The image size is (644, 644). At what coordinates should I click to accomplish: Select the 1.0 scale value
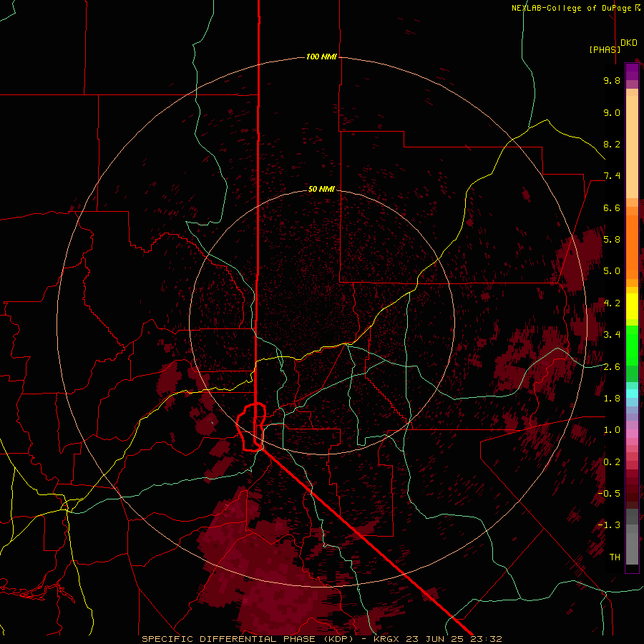[612, 429]
